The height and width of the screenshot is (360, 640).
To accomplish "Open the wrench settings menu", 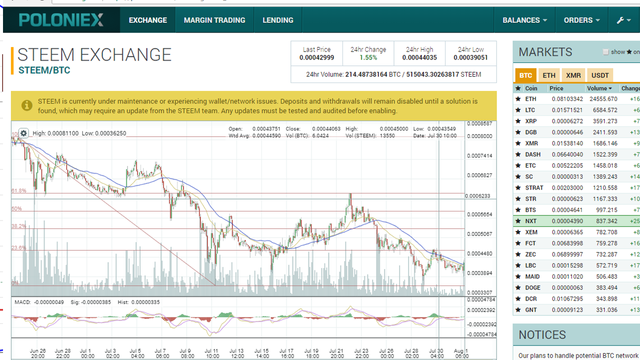I will tap(623, 20).
